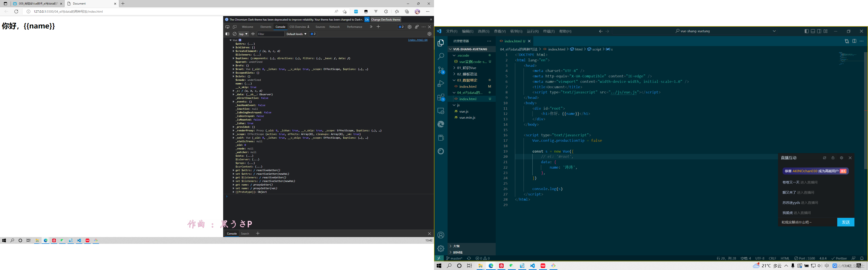Click split editor icon in VS Code

854,41
